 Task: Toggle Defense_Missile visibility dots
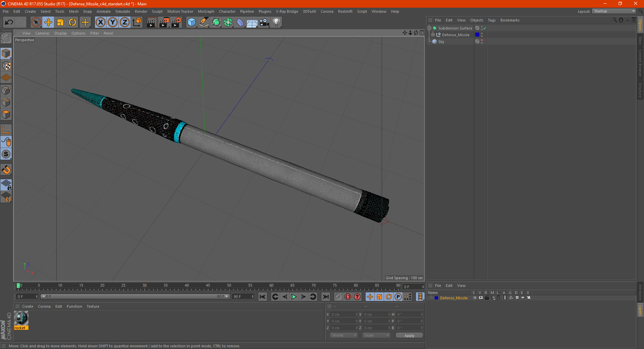pyautogui.click(x=482, y=35)
